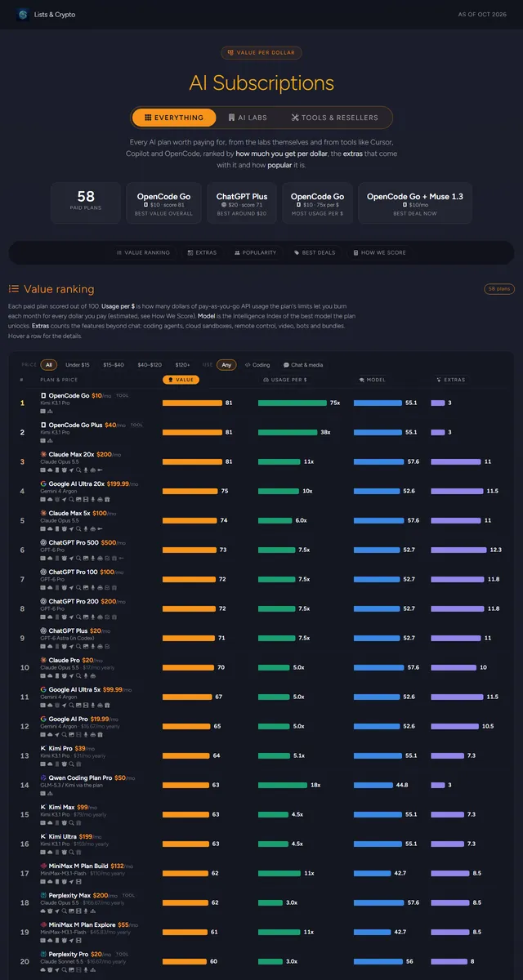Click the Claude Max 20x plan name
Screen dimensions: 523x980
(72, 454)
